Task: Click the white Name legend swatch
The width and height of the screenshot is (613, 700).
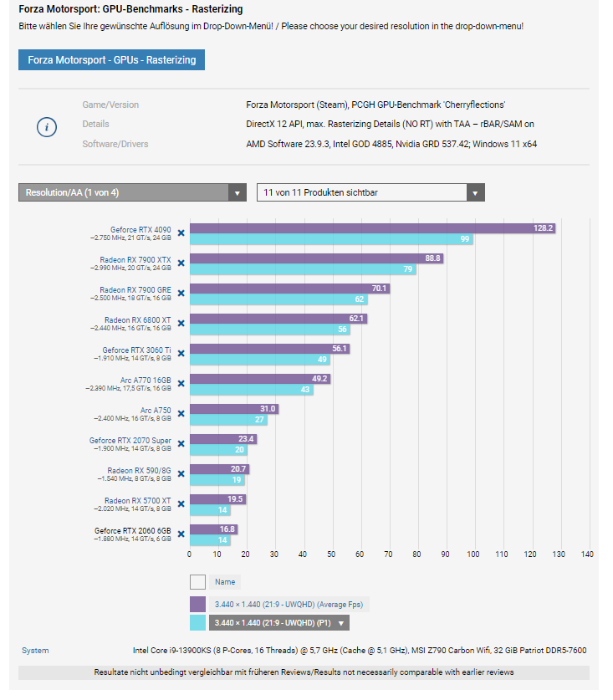Action: click(x=198, y=582)
